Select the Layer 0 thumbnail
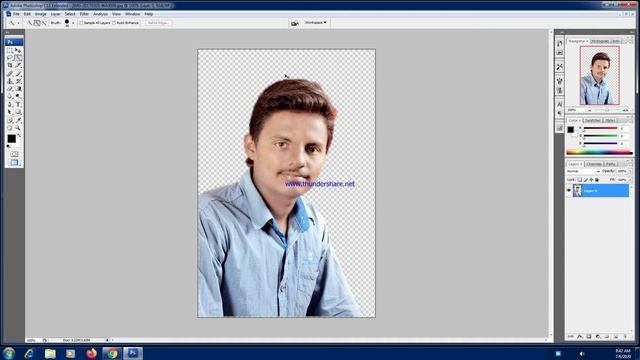 [x=577, y=191]
